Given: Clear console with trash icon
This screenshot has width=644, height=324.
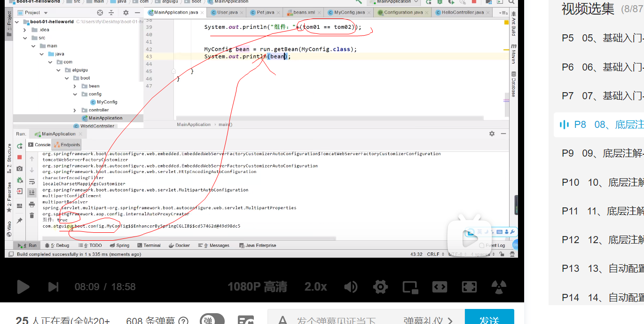Looking at the screenshot, I should pos(32,215).
